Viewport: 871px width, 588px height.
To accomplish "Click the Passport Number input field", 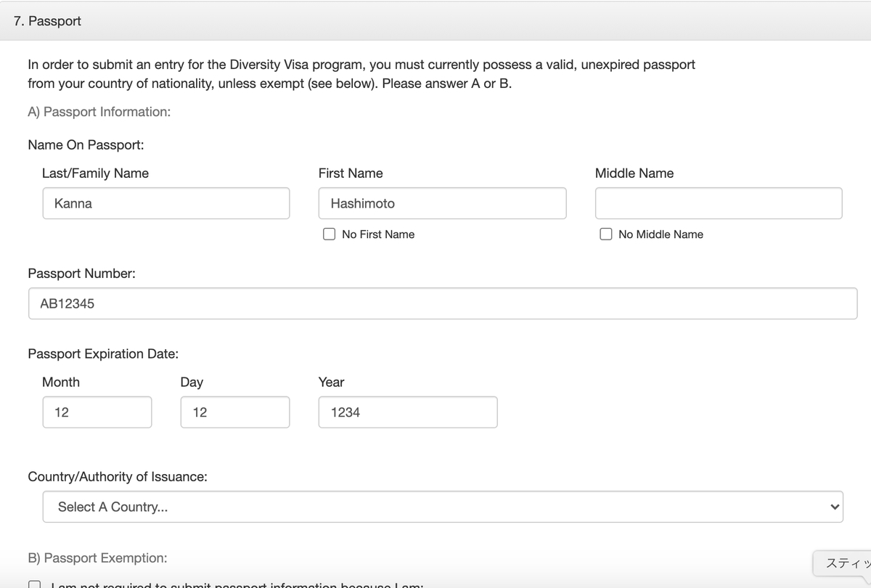I will (443, 303).
